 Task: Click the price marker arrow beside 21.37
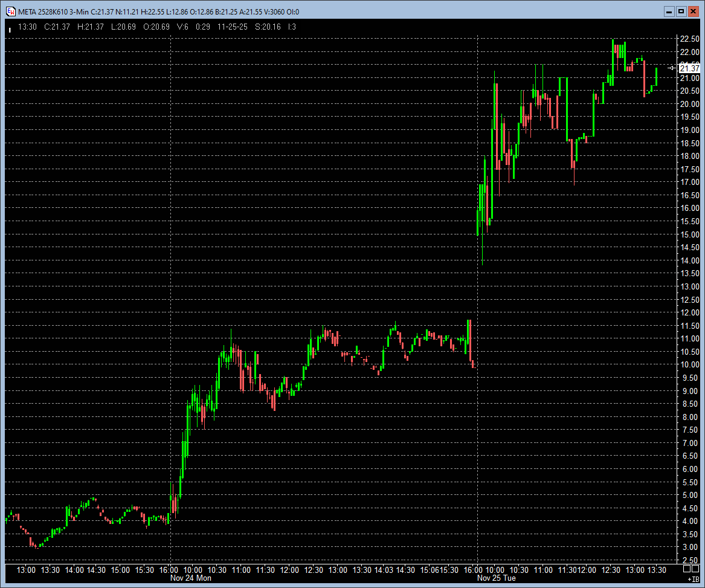coord(672,68)
